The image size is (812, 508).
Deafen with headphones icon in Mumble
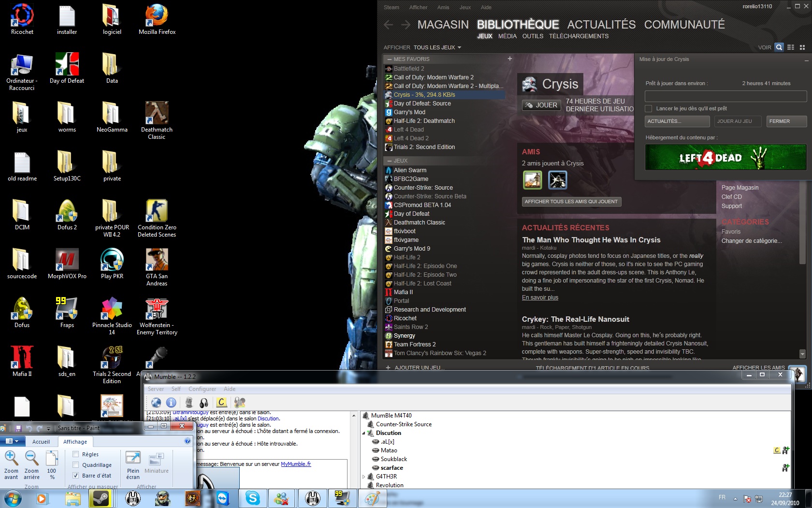tap(204, 402)
